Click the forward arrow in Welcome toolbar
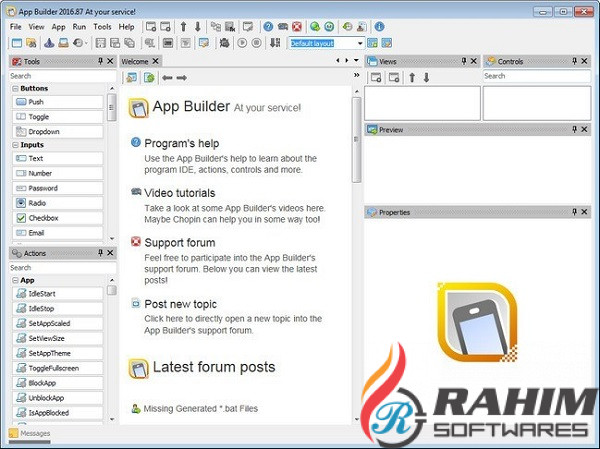Viewport: 600px width, 449px height. click(181, 78)
